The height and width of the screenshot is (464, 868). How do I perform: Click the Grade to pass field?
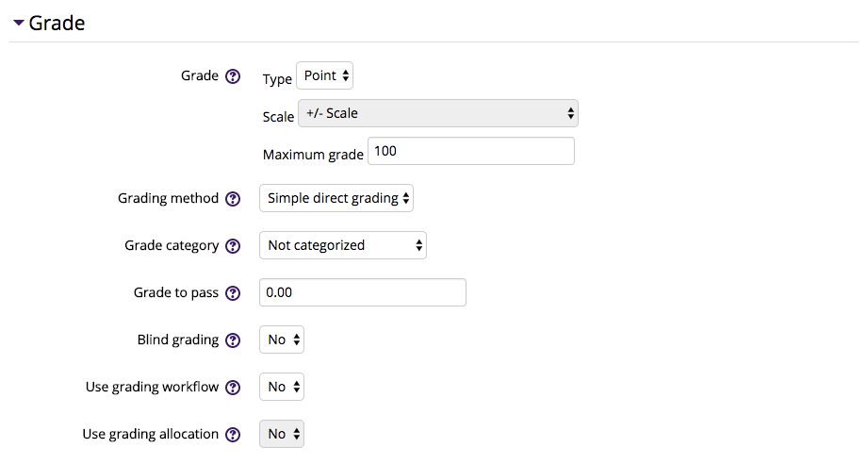click(363, 292)
